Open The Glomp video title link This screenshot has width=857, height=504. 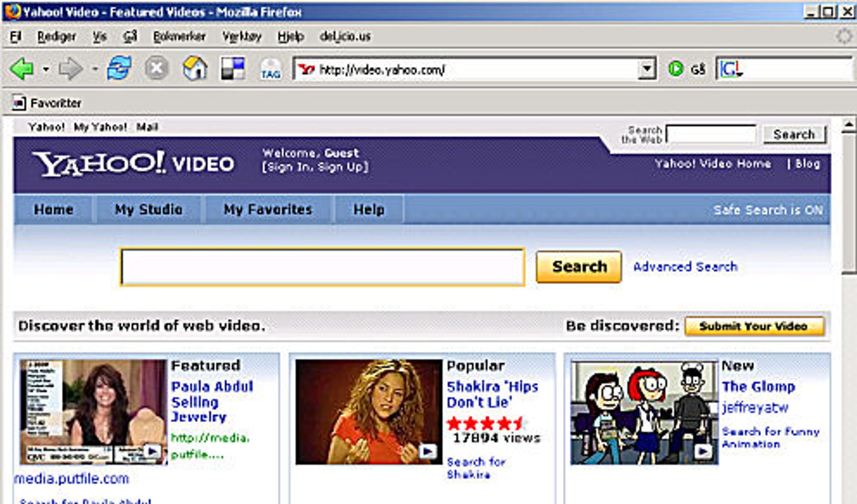[x=758, y=387]
